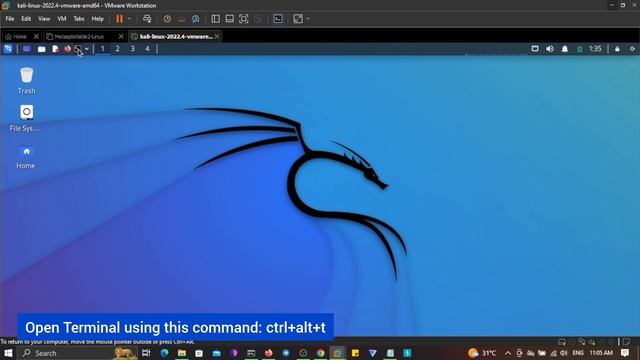Select the File System desktop icon
The height and width of the screenshot is (360, 640).
pos(25,118)
